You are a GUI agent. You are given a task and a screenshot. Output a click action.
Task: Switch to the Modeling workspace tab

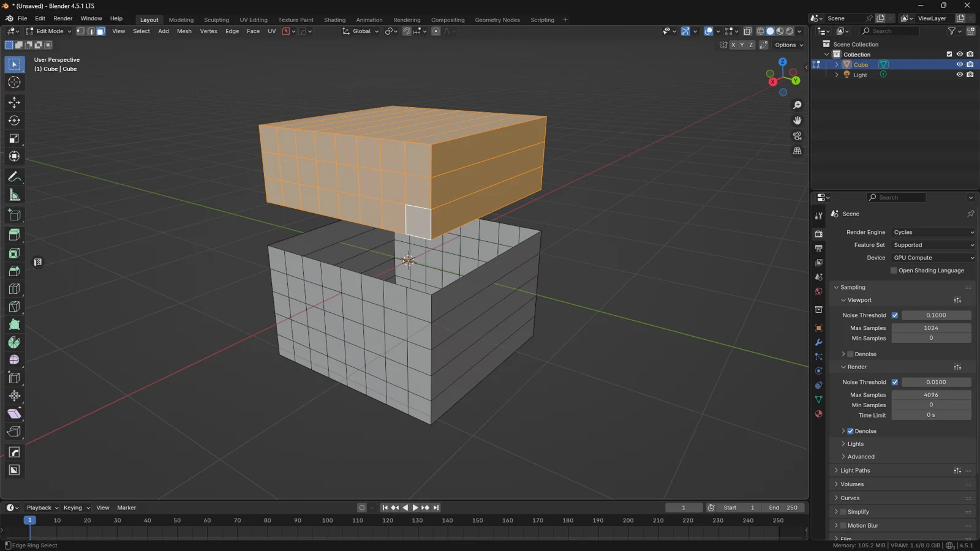click(181, 20)
